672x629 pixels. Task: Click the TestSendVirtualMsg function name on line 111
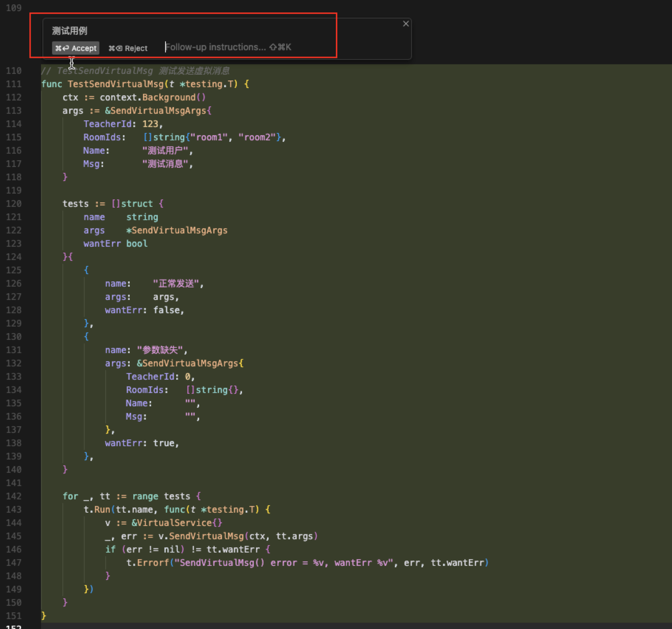point(116,84)
